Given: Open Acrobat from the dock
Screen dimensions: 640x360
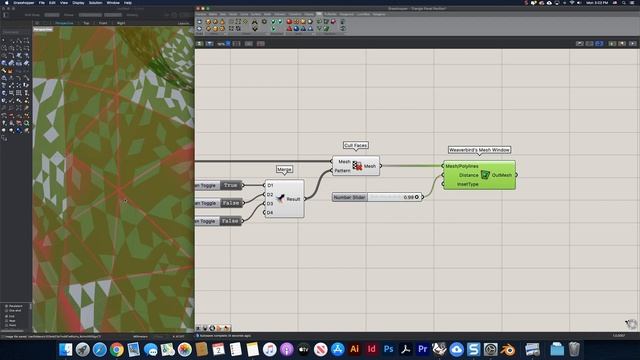Looking at the screenshot, I should 405,349.
